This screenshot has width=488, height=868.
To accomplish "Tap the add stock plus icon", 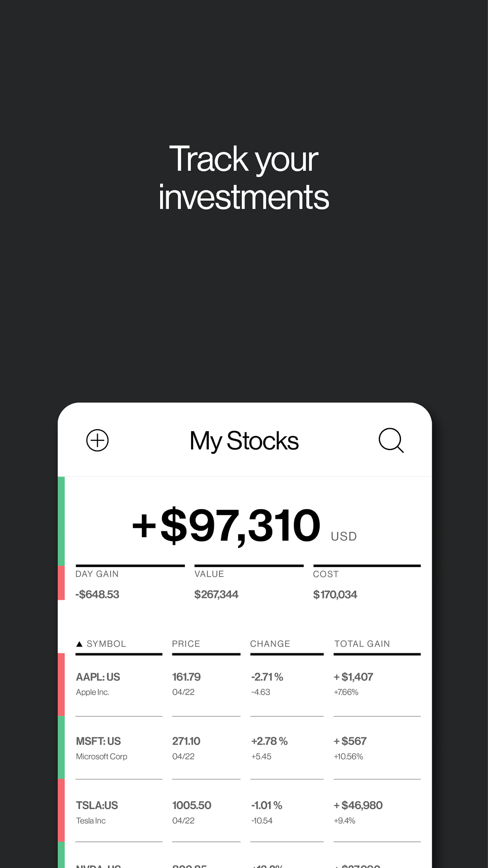I will pyautogui.click(x=97, y=440).
